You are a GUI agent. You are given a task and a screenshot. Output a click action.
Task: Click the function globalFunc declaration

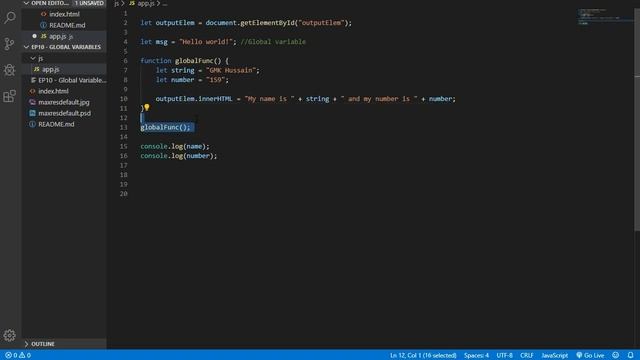[184, 61]
